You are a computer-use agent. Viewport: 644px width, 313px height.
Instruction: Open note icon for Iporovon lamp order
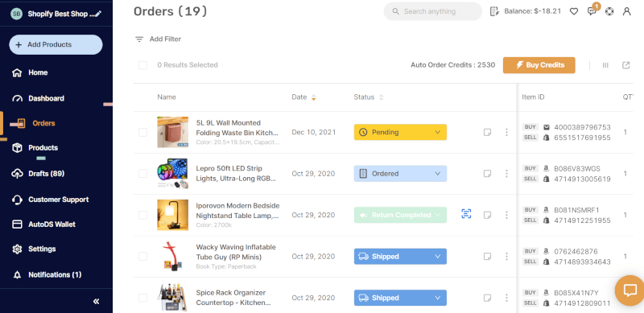[487, 216]
